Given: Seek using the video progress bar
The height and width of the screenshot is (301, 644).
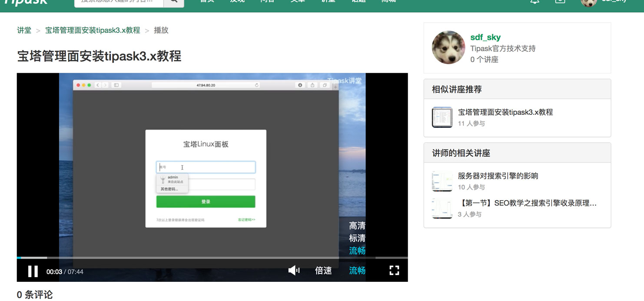Looking at the screenshot, I should tap(212, 258).
